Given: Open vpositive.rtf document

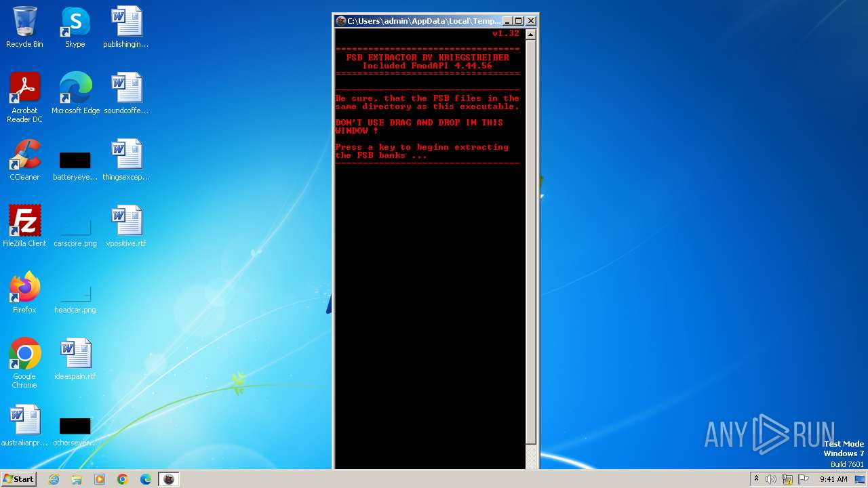Looking at the screenshot, I should coord(126,226).
